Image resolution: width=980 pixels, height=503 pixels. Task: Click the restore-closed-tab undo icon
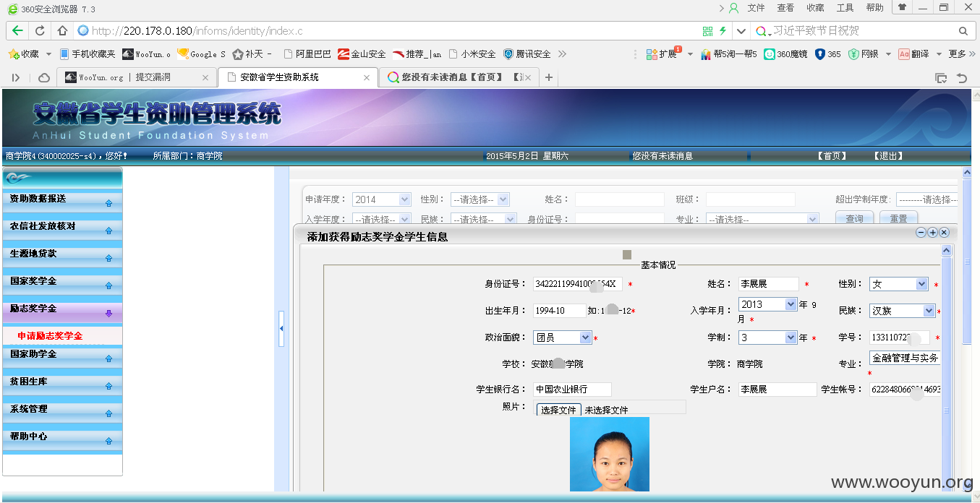pos(962,77)
